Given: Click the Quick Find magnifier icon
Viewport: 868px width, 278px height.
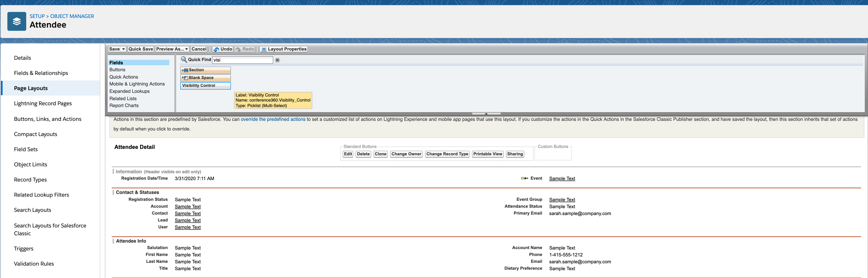Looking at the screenshot, I should (184, 60).
